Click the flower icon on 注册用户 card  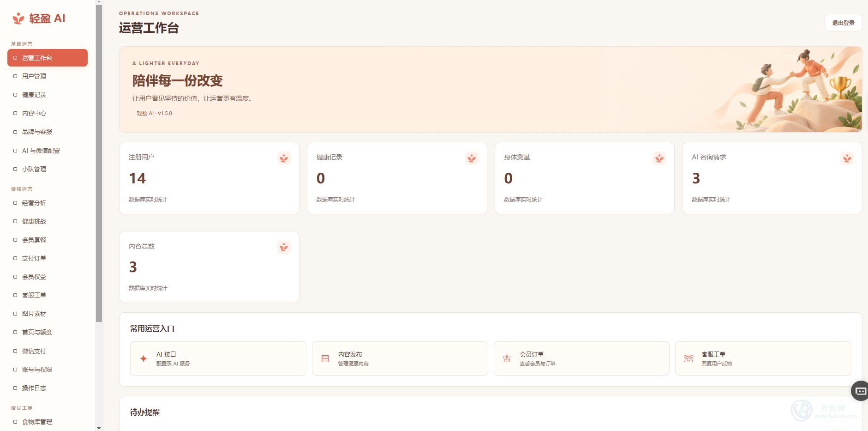pyautogui.click(x=284, y=158)
